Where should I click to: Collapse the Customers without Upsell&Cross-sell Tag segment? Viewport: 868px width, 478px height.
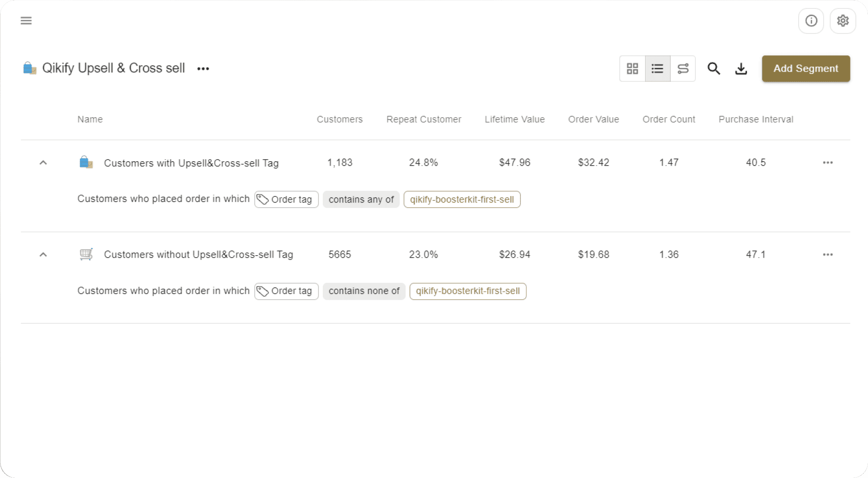coord(43,254)
